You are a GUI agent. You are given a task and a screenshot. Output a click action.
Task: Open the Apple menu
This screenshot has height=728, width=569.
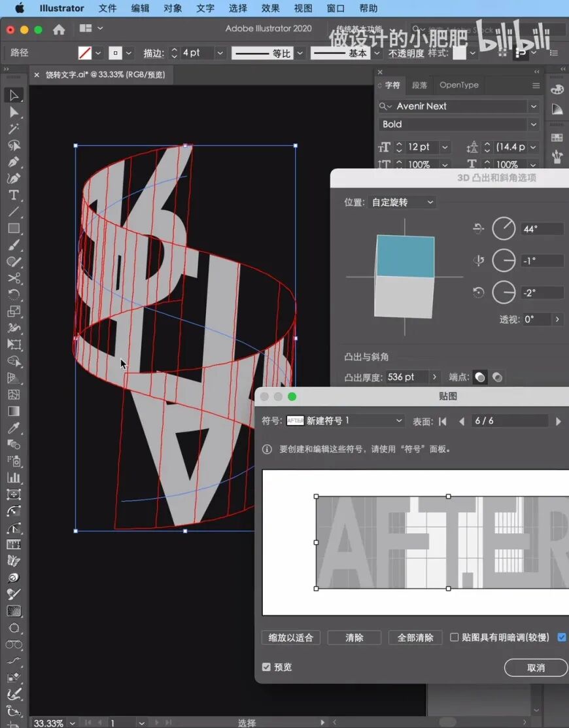click(20, 9)
